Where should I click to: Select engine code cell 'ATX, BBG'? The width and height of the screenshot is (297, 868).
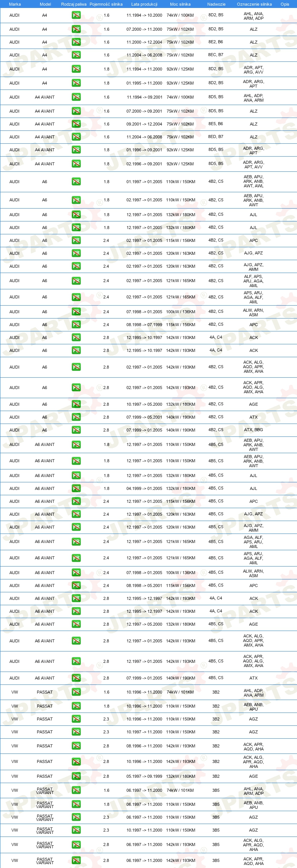(x=254, y=430)
